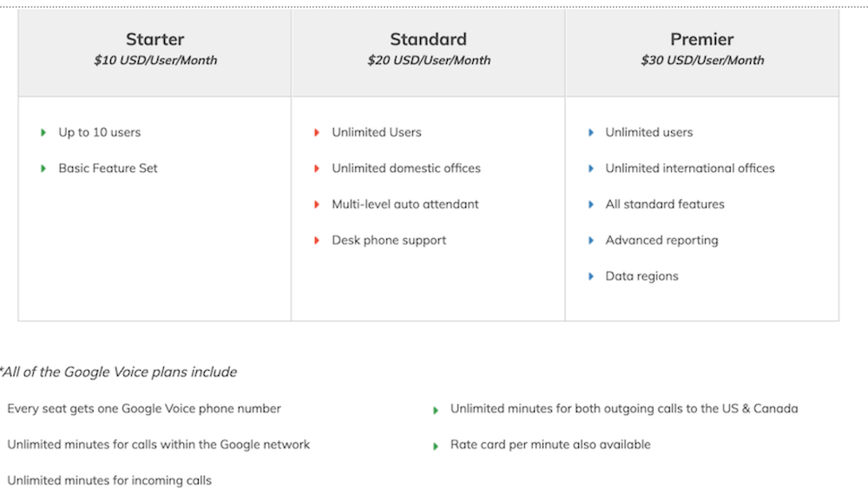This screenshot has width=868, height=502.
Task: Select the Standard plan heading
Action: pyautogui.click(x=428, y=39)
